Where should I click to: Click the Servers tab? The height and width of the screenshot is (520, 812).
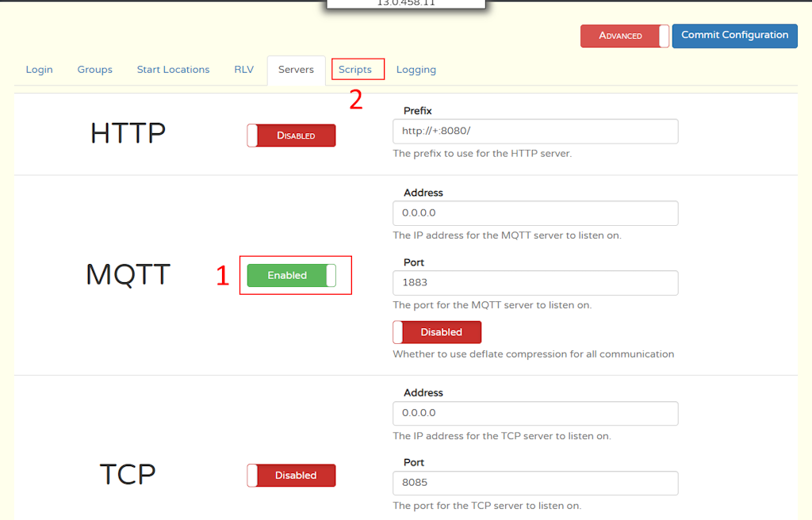(x=296, y=70)
